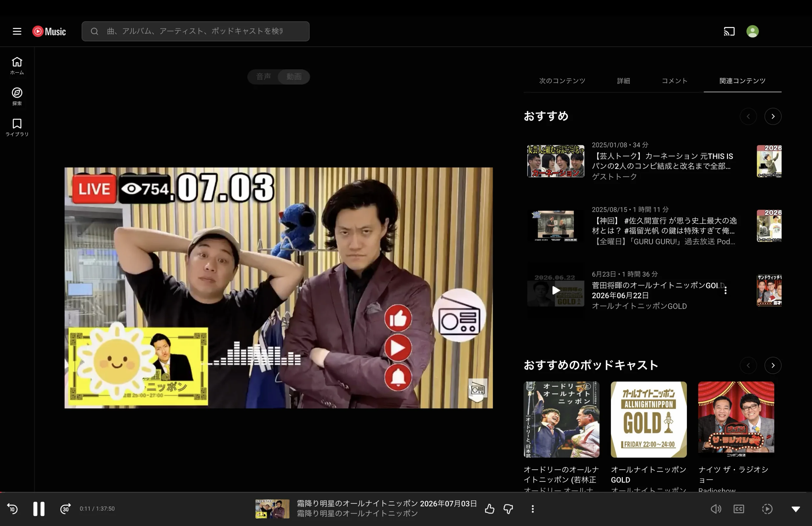This screenshot has height=526, width=812.
Task: Open the hamburger guide menu
Action: (x=17, y=32)
